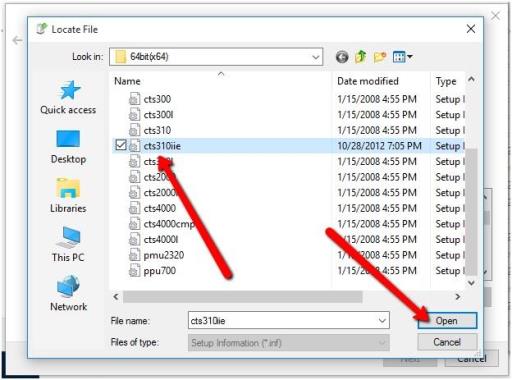
Task: Open the Network location
Action: [x=68, y=293]
